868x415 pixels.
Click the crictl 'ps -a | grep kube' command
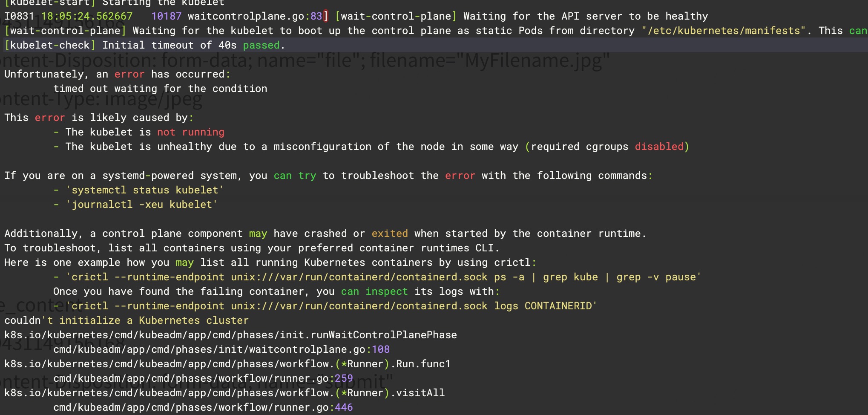(383, 277)
